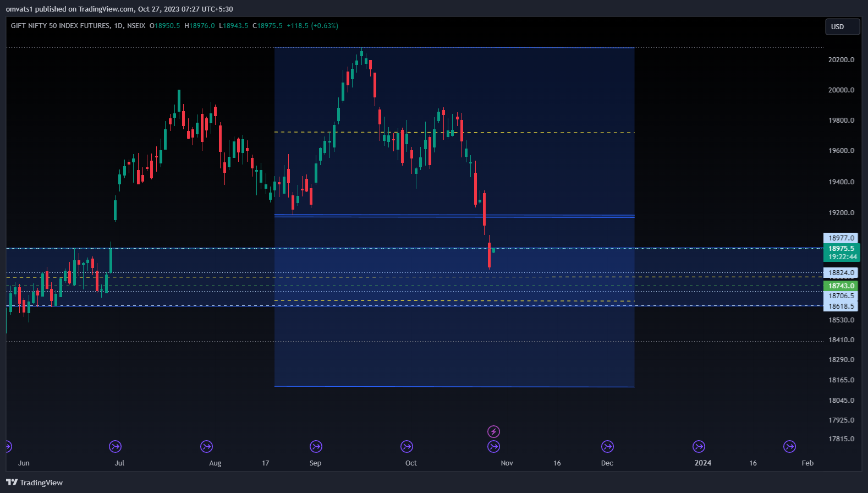Open the event marker icon near Feb
The image size is (868, 493).
point(789,446)
